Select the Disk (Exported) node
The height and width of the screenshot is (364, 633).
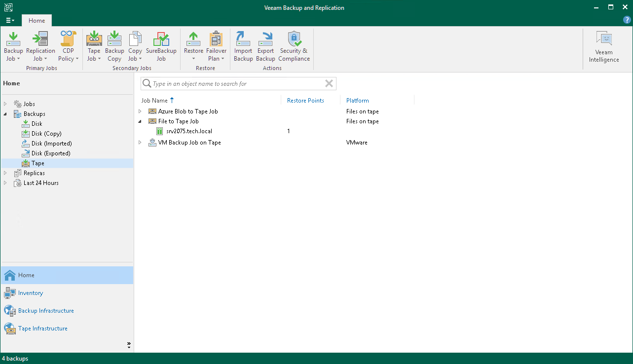[x=51, y=153]
